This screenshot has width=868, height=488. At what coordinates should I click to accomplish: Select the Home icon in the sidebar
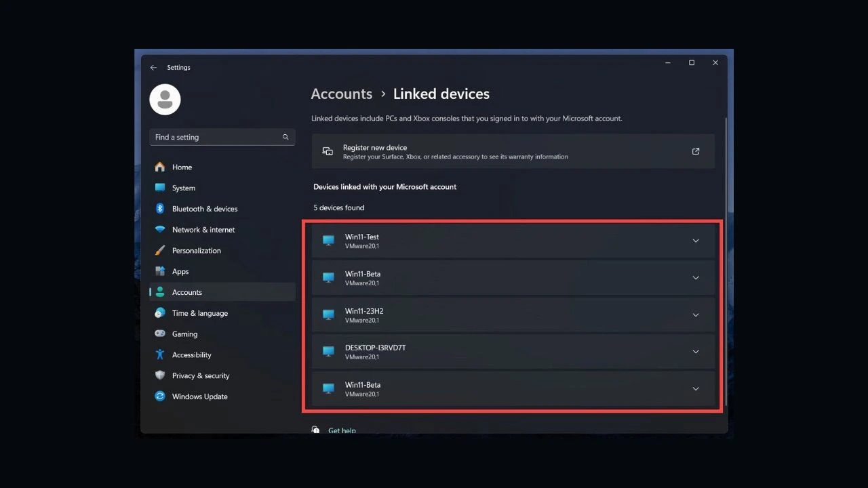[x=160, y=167]
